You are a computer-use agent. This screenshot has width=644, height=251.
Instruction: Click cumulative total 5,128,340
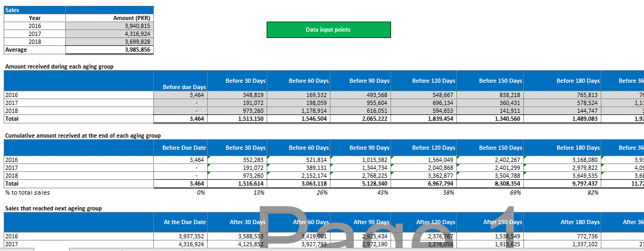pos(361,184)
